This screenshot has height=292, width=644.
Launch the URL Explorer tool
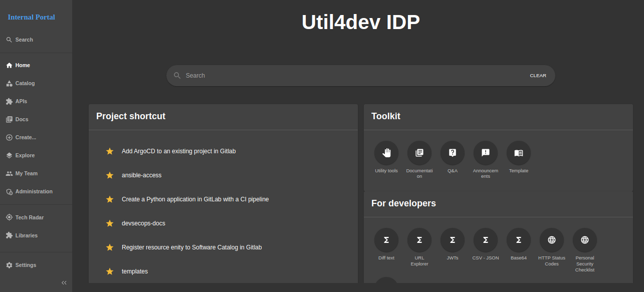[419, 240]
